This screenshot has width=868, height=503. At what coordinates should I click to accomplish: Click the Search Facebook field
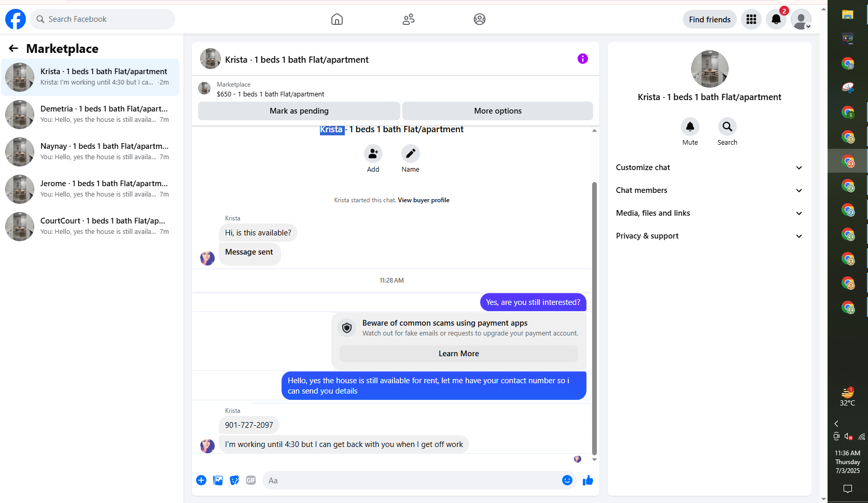tap(103, 19)
